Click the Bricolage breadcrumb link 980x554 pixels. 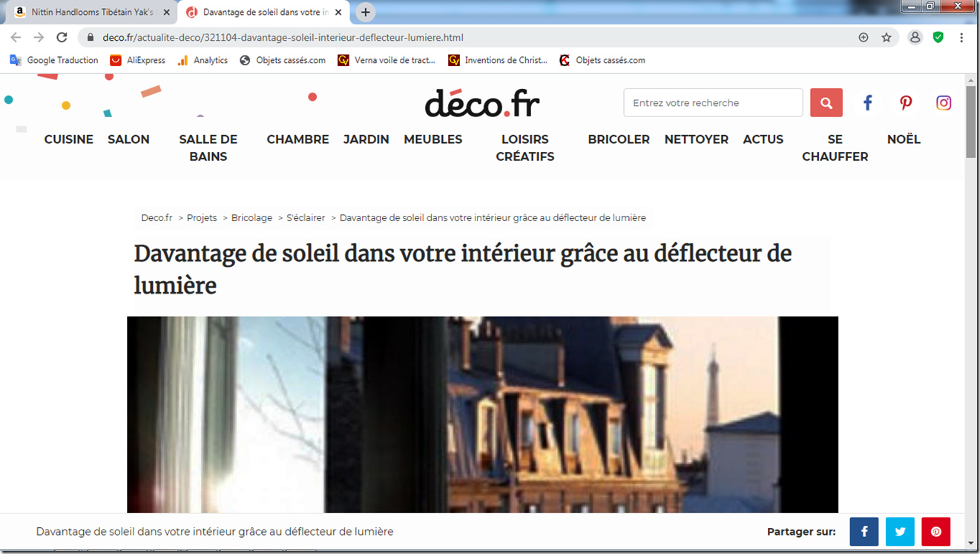251,218
